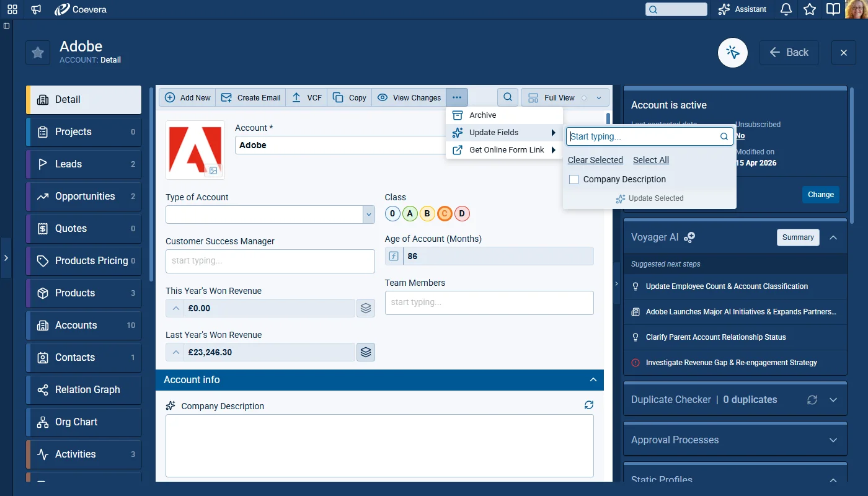
Task: Favorite the Adobe account star button
Action: pyautogui.click(x=38, y=53)
